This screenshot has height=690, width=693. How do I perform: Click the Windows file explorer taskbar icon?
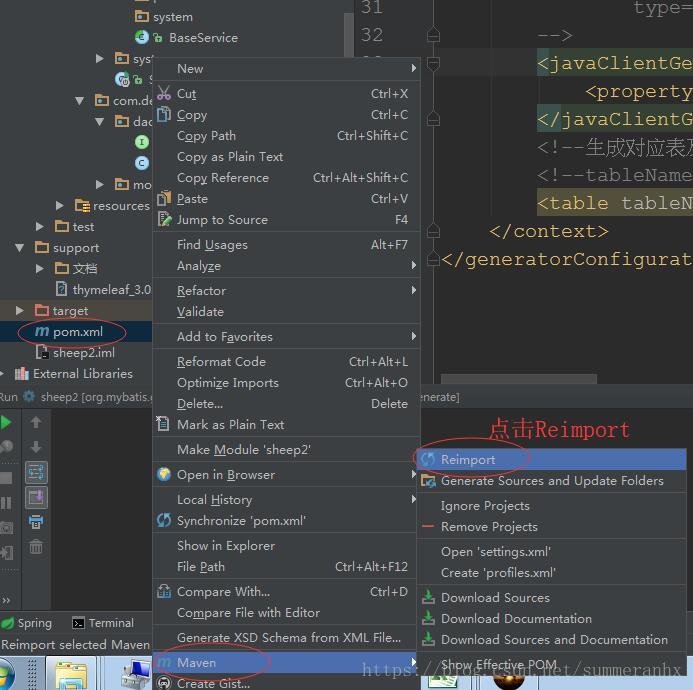[x=71, y=675]
